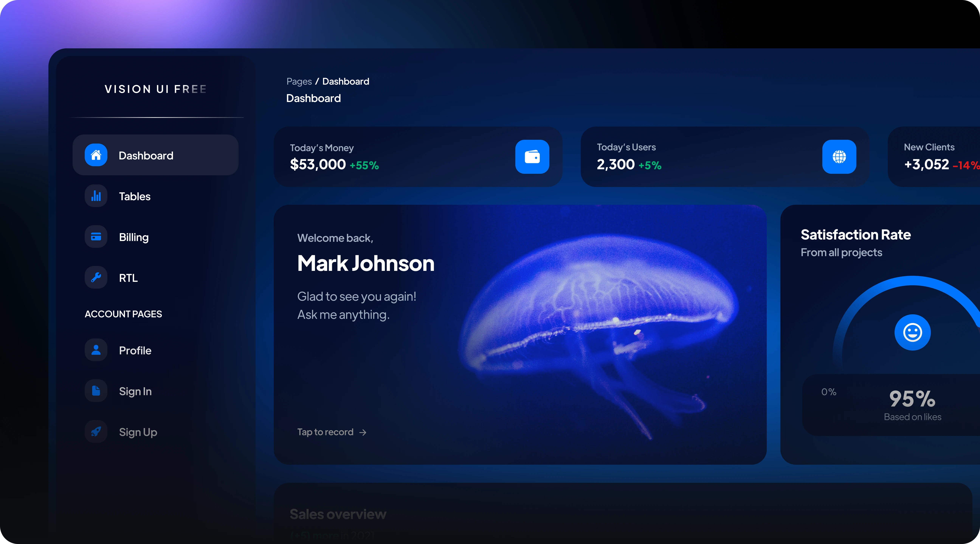Go to the Billing page
This screenshot has height=544, width=980.
point(156,237)
